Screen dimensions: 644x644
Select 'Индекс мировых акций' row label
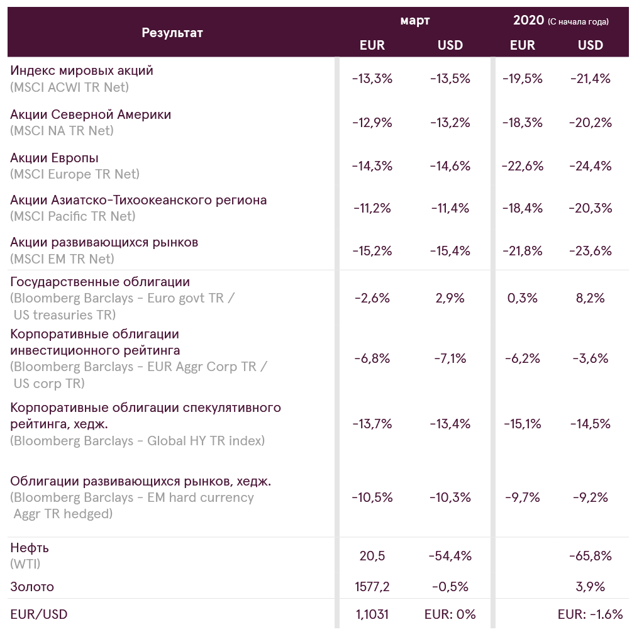(x=81, y=70)
